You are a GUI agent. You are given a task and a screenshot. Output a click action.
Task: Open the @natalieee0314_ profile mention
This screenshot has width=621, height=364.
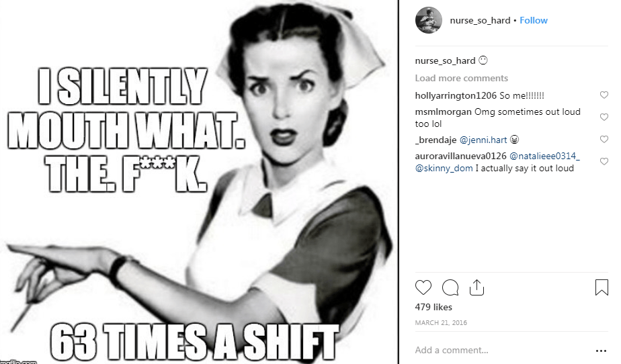(544, 156)
